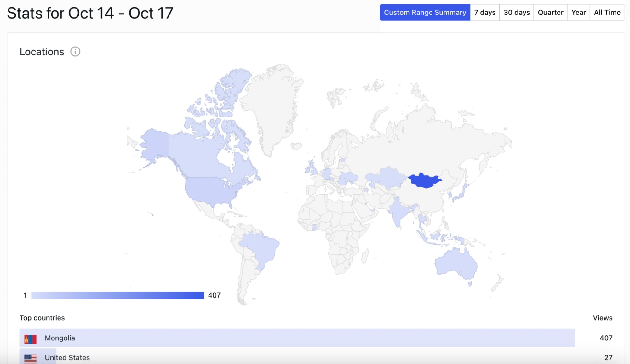Viewport: 630px width, 364px height.
Task: Click the Locations info icon
Action: pos(75,52)
